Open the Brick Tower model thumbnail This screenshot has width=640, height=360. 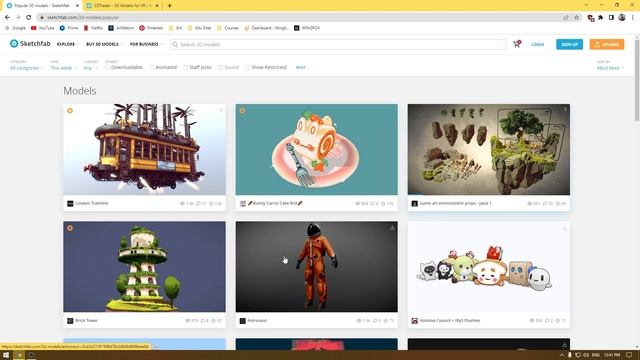tap(144, 267)
